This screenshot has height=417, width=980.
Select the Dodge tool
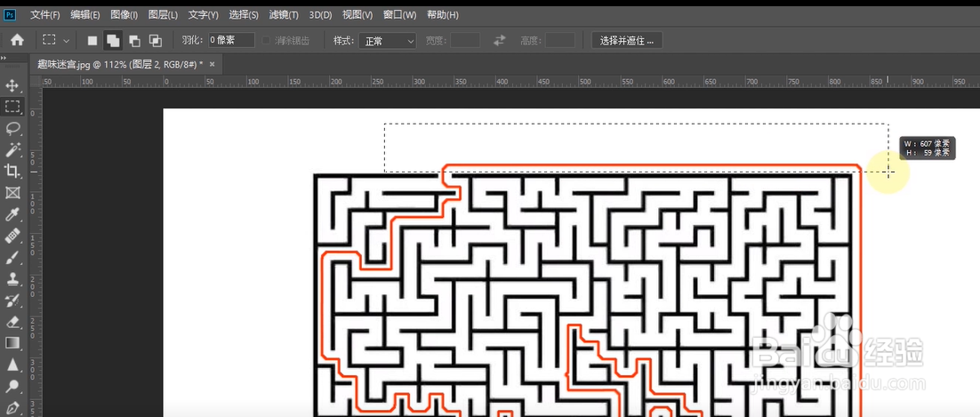pyautogui.click(x=12, y=386)
